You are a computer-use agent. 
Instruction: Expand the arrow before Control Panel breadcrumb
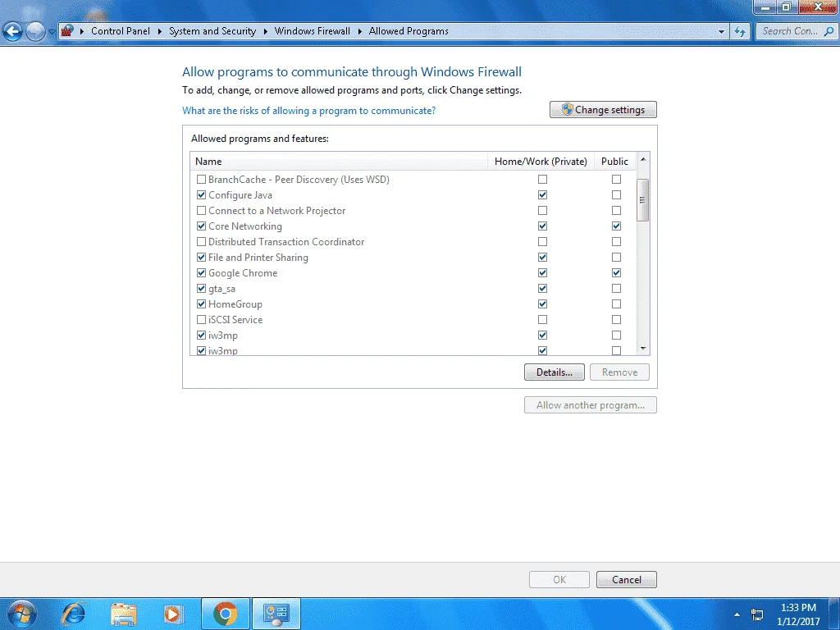81,31
